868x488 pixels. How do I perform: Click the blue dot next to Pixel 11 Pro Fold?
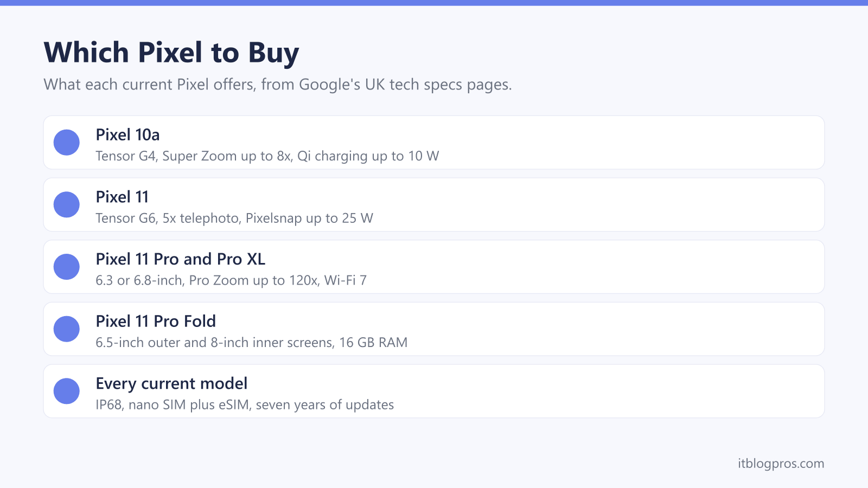tap(67, 329)
